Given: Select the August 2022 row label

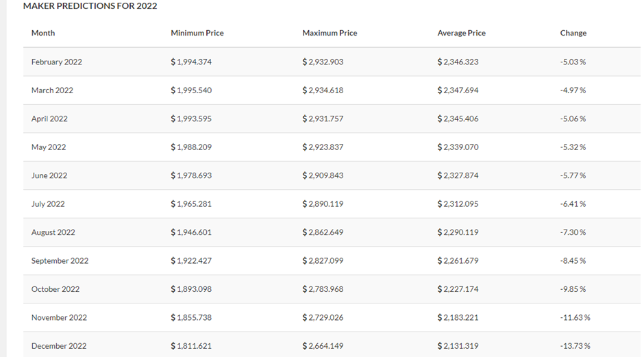Looking at the screenshot, I should (x=53, y=232).
